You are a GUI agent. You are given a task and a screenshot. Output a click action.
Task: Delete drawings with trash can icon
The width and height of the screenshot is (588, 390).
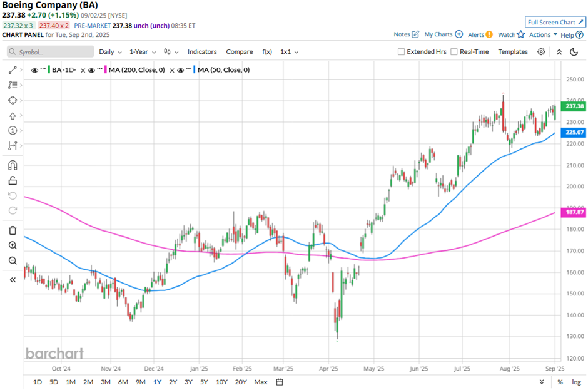click(x=13, y=230)
